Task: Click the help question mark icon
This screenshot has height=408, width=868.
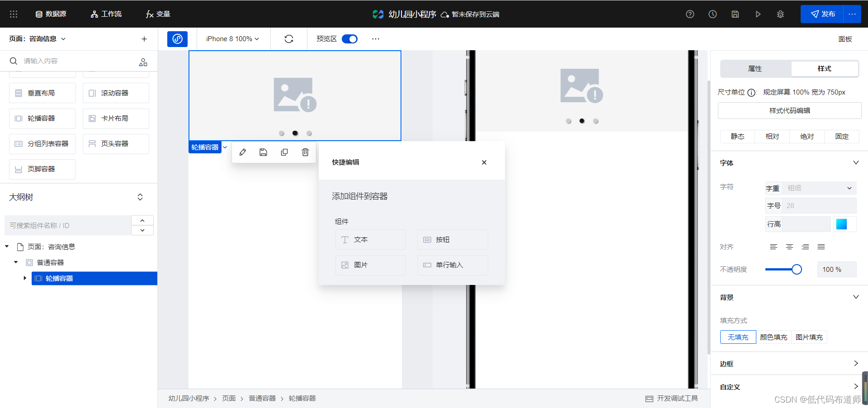Action: tap(690, 14)
